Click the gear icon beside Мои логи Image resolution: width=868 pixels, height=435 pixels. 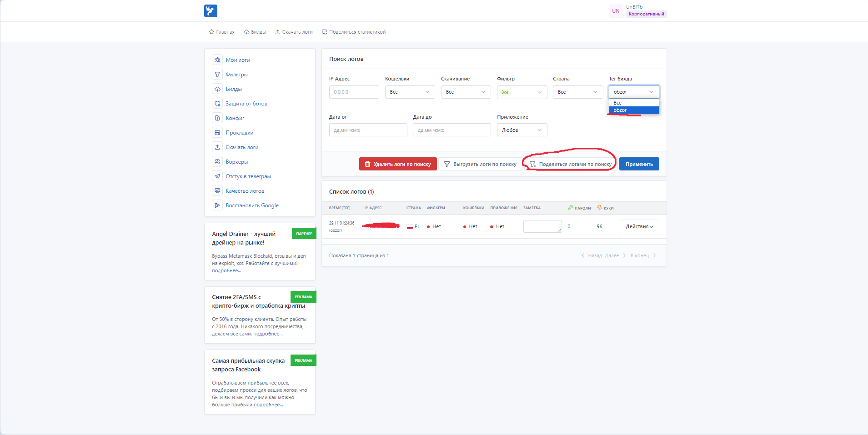(x=217, y=60)
